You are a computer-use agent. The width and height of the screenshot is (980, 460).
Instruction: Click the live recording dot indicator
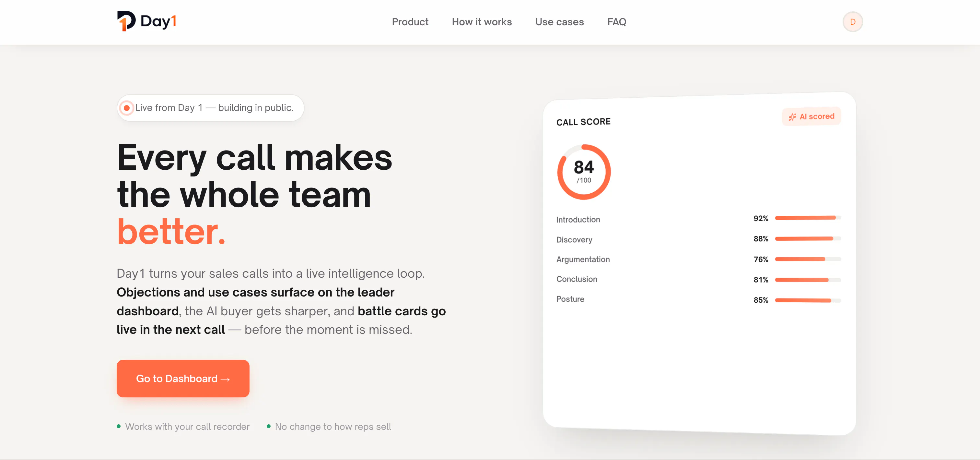[x=127, y=108]
